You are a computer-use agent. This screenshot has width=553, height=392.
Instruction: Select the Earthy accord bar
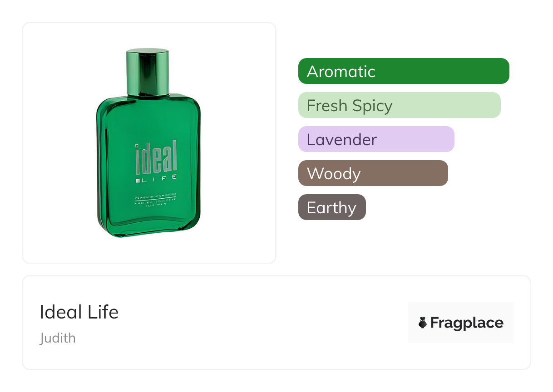(x=331, y=207)
